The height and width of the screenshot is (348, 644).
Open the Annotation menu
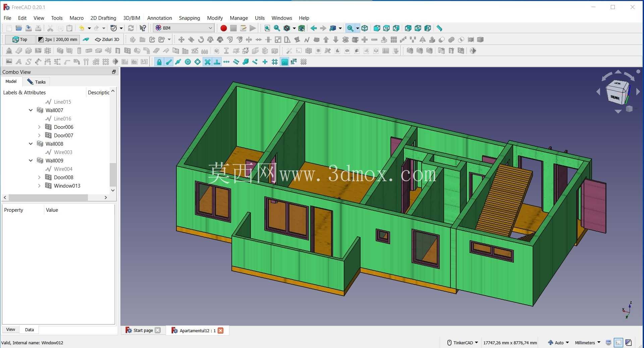159,18
